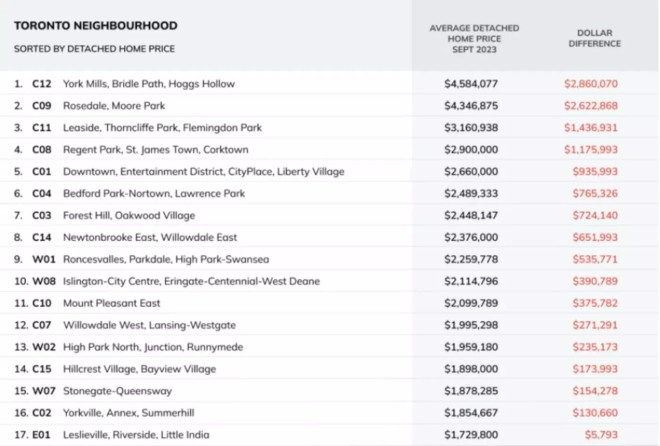660x446 pixels.
Task: Click district code W01
Action: pos(44,259)
